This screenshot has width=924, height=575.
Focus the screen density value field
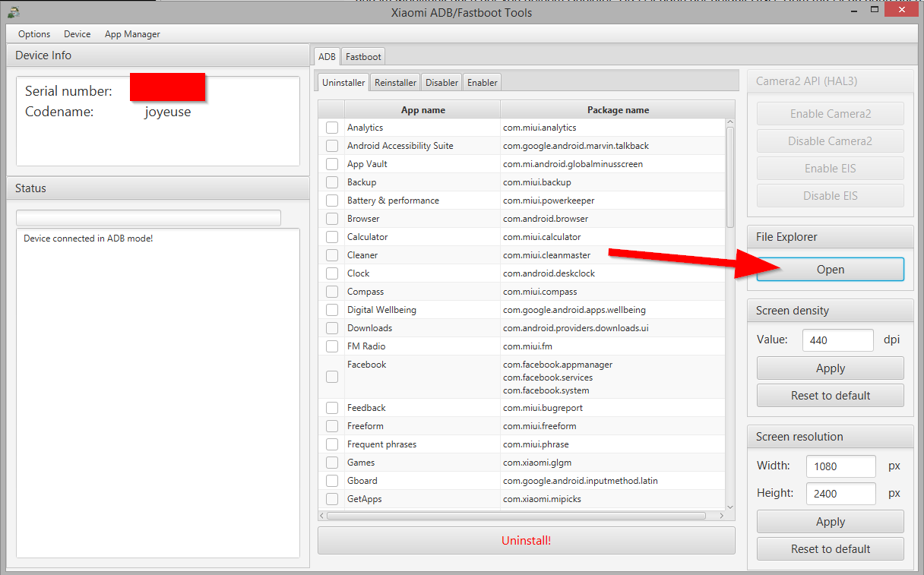pyautogui.click(x=838, y=340)
